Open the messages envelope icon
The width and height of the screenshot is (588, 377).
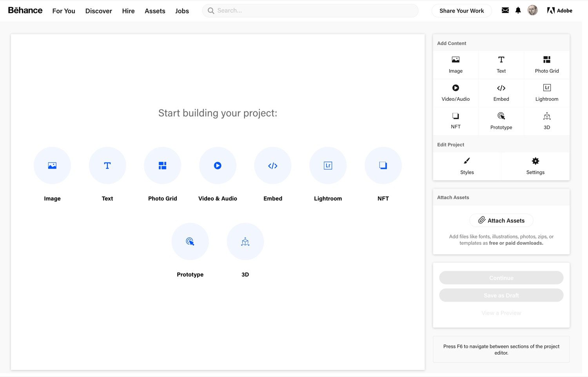(505, 10)
